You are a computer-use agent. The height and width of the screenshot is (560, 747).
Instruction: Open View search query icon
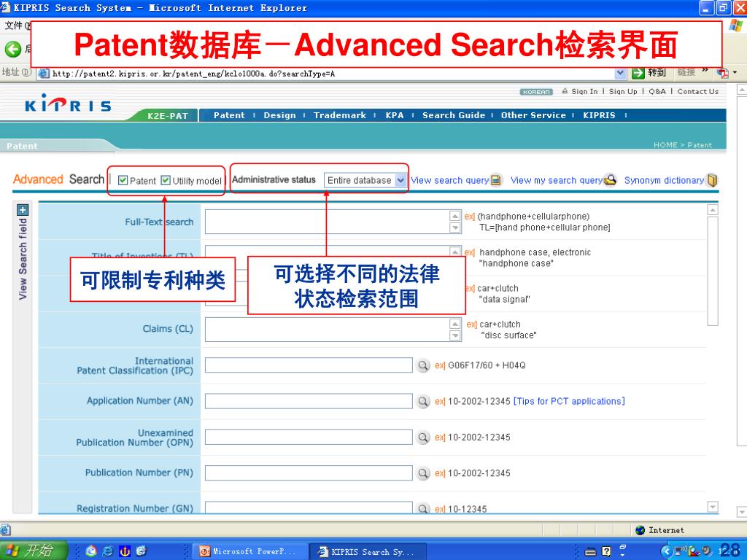point(496,180)
